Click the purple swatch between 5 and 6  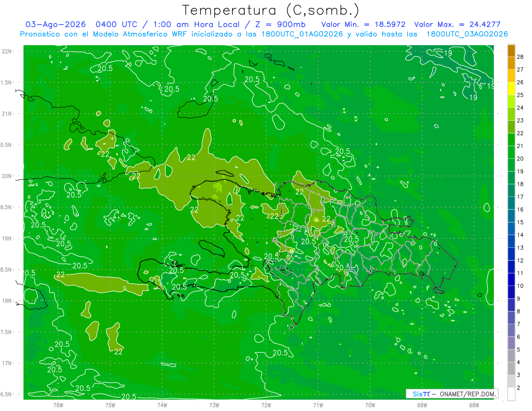pyautogui.click(x=511, y=343)
